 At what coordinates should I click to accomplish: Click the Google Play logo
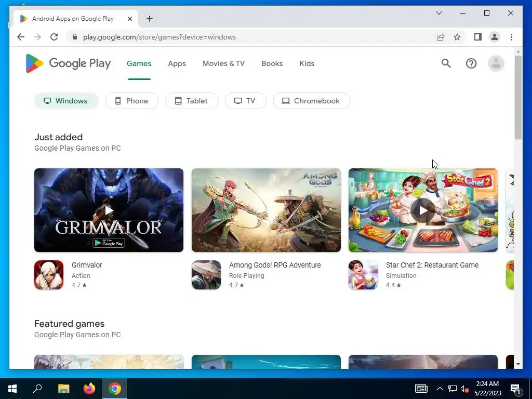tap(68, 63)
